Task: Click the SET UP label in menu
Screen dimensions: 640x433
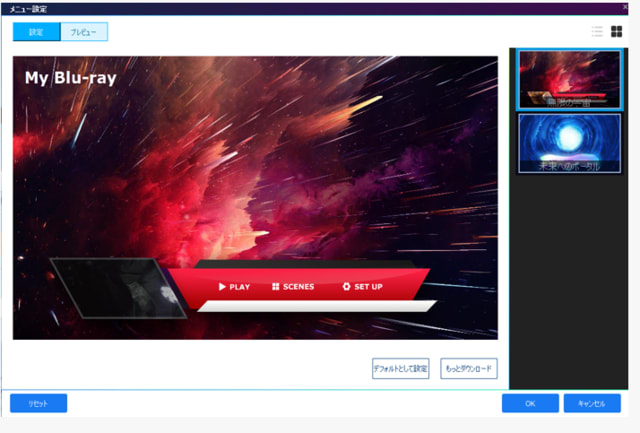Action: coord(368,287)
